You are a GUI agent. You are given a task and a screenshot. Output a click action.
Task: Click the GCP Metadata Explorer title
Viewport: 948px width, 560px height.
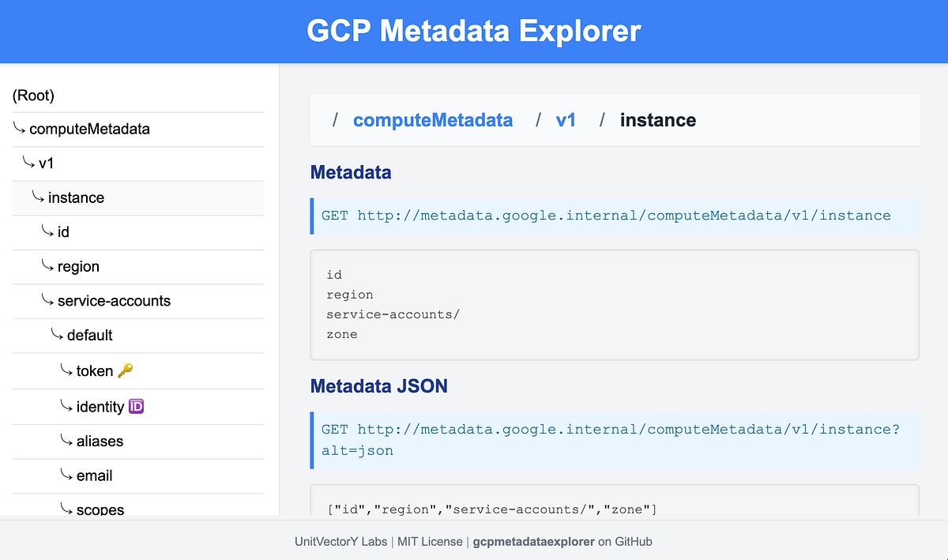473,31
